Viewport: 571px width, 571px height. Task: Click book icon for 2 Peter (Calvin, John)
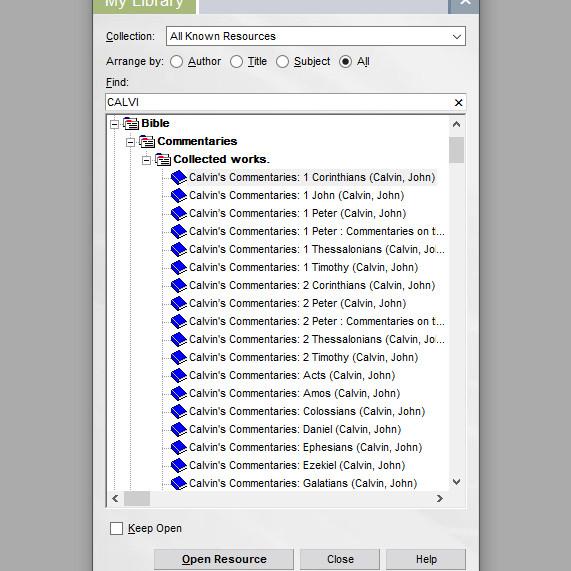(x=179, y=303)
